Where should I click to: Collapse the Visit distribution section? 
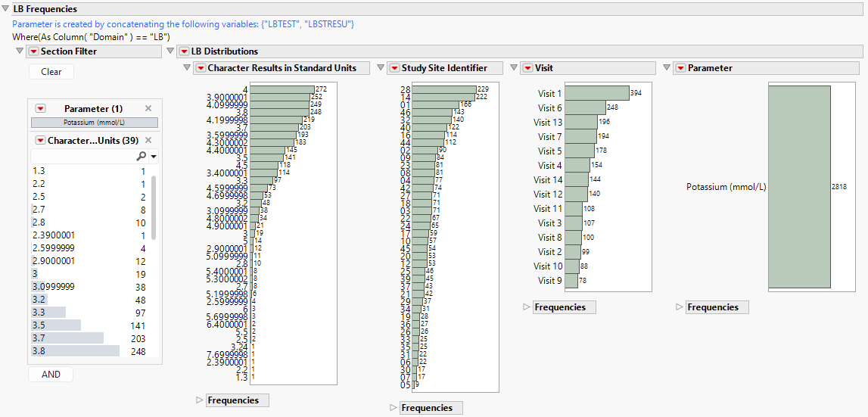click(514, 68)
